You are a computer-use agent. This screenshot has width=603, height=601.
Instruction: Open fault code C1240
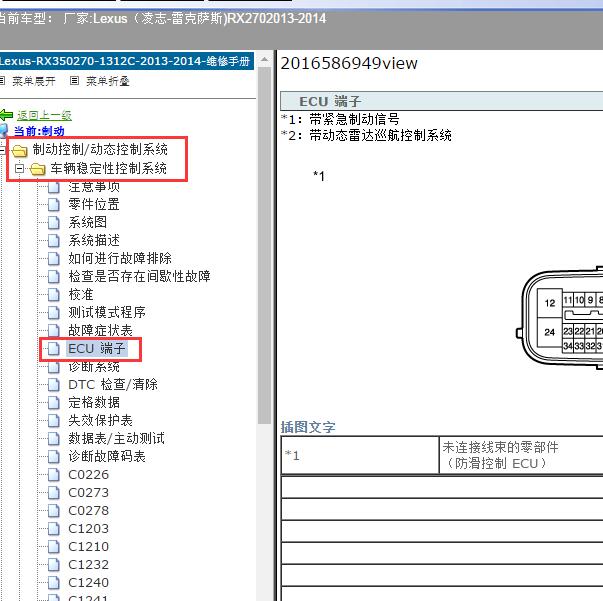88,583
